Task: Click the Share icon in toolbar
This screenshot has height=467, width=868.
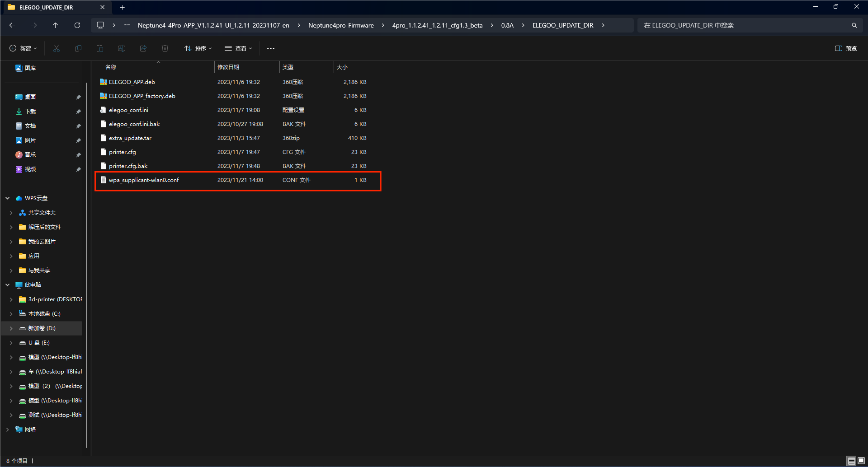Action: tap(143, 48)
